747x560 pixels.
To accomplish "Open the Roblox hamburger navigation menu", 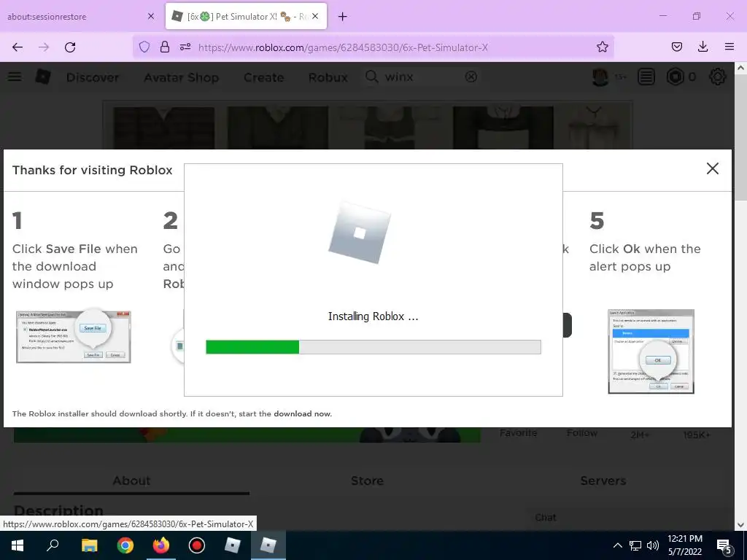I will pyautogui.click(x=15, y=76).
